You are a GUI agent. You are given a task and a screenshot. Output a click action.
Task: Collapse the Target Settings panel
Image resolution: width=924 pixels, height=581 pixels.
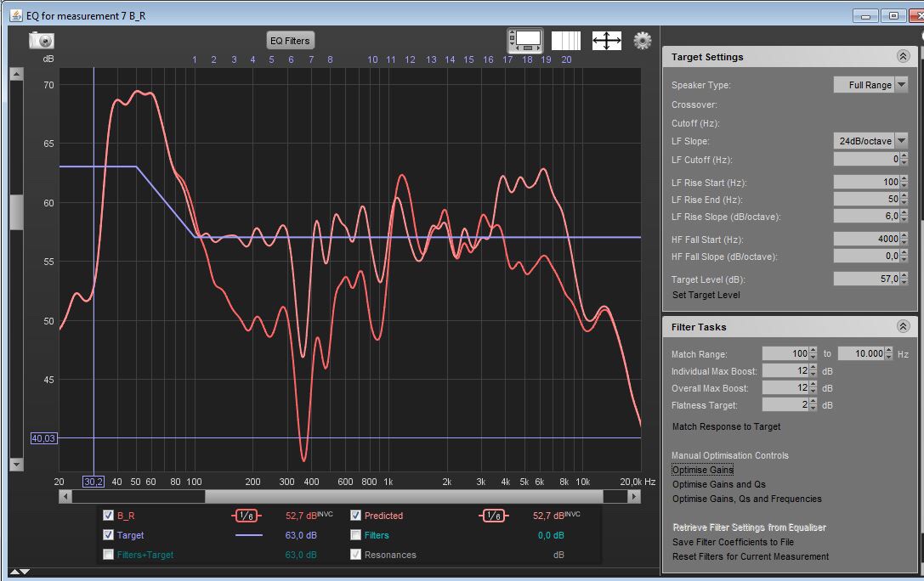(x=903, y=56)
